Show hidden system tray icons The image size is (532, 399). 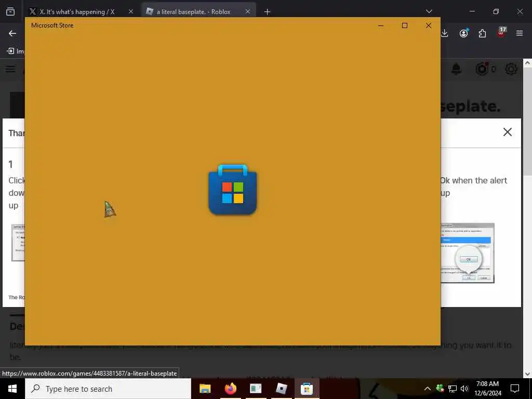tap(428, 389)
